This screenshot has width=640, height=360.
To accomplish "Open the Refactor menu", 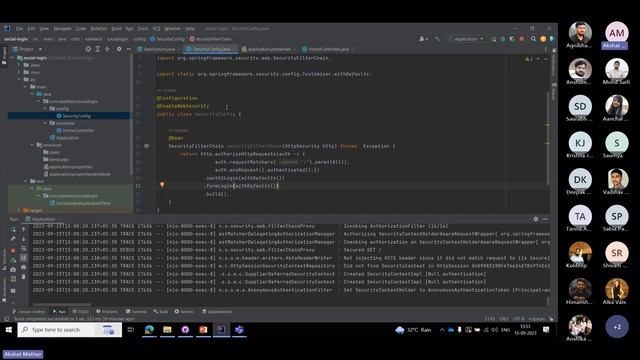I will tap(99, 29).
